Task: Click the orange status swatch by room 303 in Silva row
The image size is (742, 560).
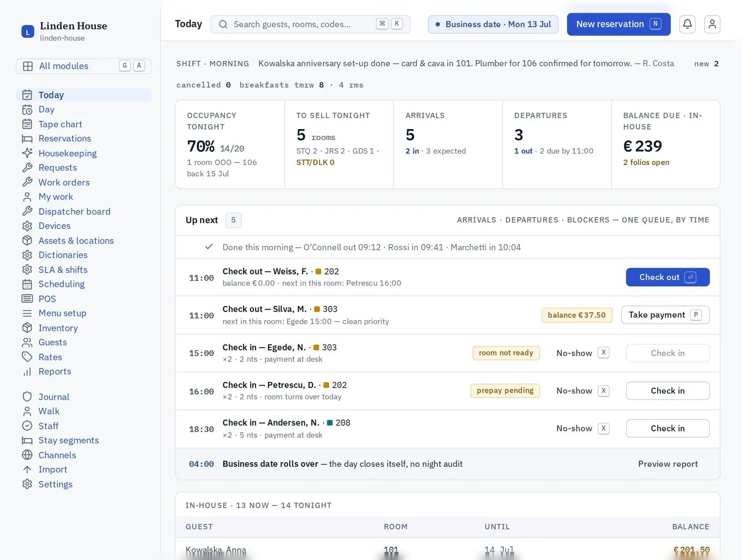Action: tap(317, 309)
